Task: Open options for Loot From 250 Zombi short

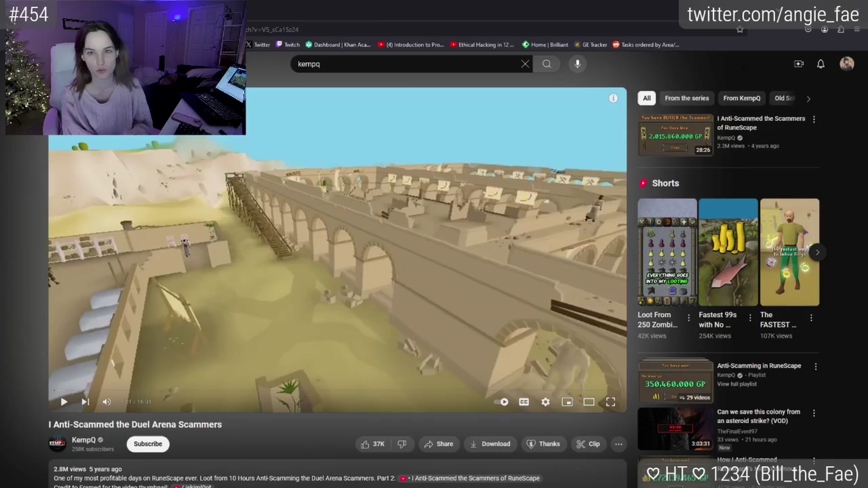Action: coord(689,318)
